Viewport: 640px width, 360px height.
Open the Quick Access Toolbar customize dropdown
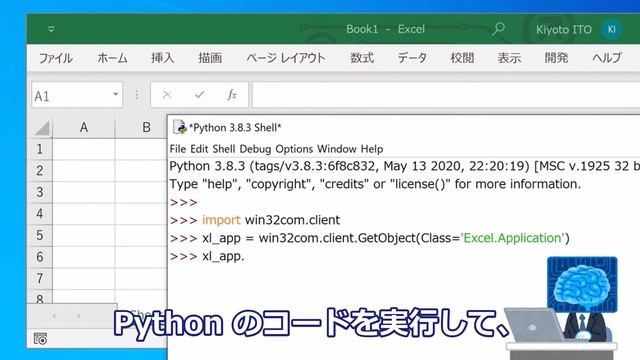[x=51, y=29]
